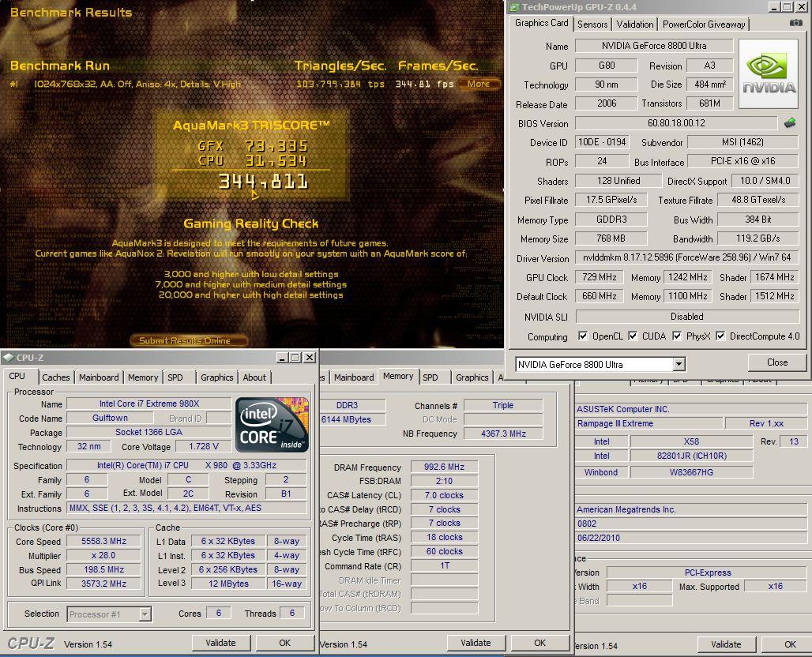812x657 pixels.
Task: Click the Bus Speed value 198.5 MHz
Action: coord(104,569)
